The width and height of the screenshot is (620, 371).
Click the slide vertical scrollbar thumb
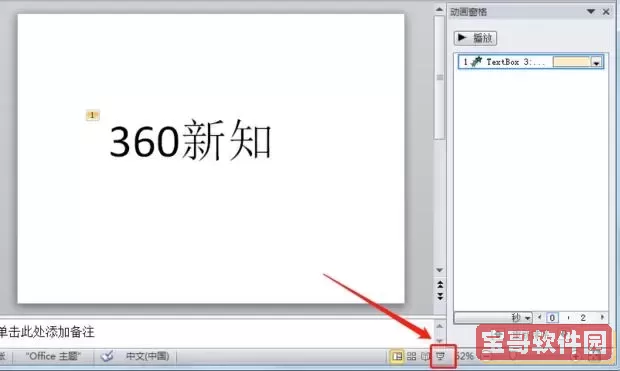point(439,78)
